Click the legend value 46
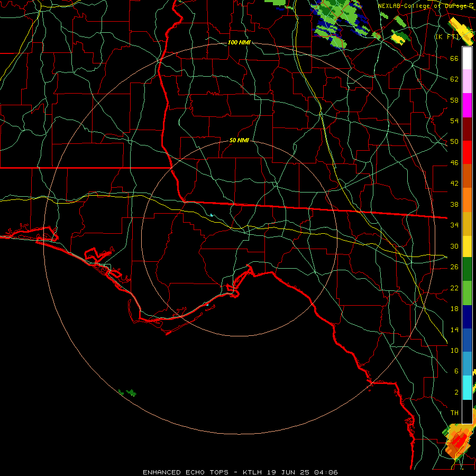The height and width of the screenshot is (476, 476). [454, 163]
